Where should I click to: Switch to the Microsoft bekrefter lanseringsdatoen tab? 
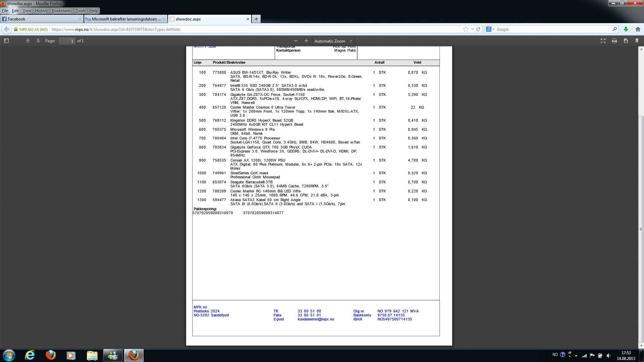pos(125,19)
